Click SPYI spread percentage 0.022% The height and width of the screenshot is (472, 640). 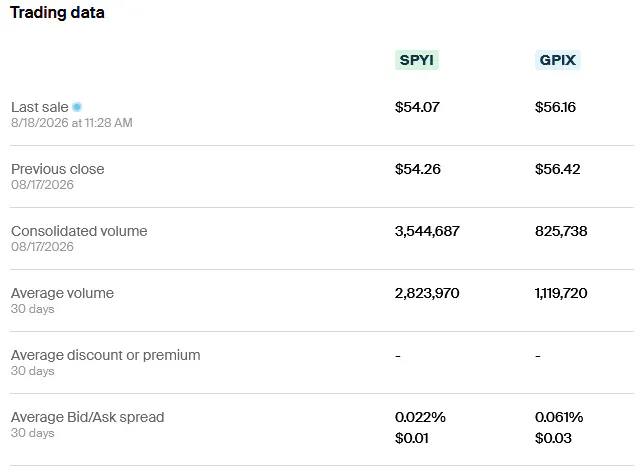pyautogui.click(x=420, y=417)
